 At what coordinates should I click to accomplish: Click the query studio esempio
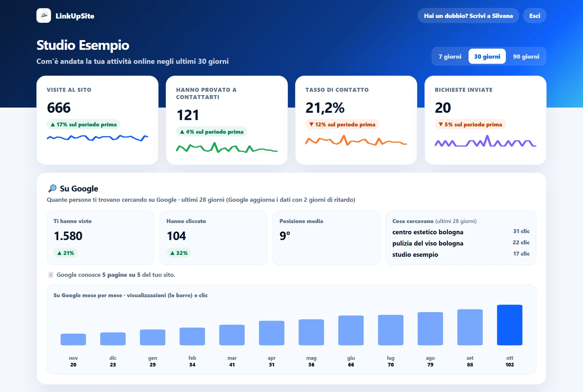[x=415, y=255]
